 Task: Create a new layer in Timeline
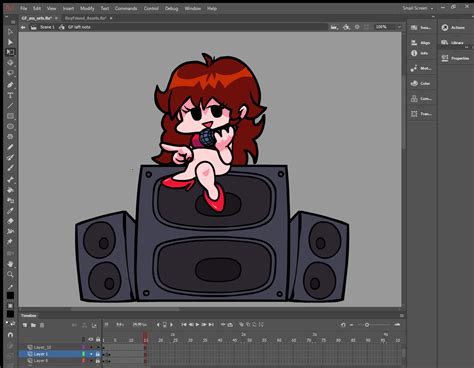coord(25,325)
